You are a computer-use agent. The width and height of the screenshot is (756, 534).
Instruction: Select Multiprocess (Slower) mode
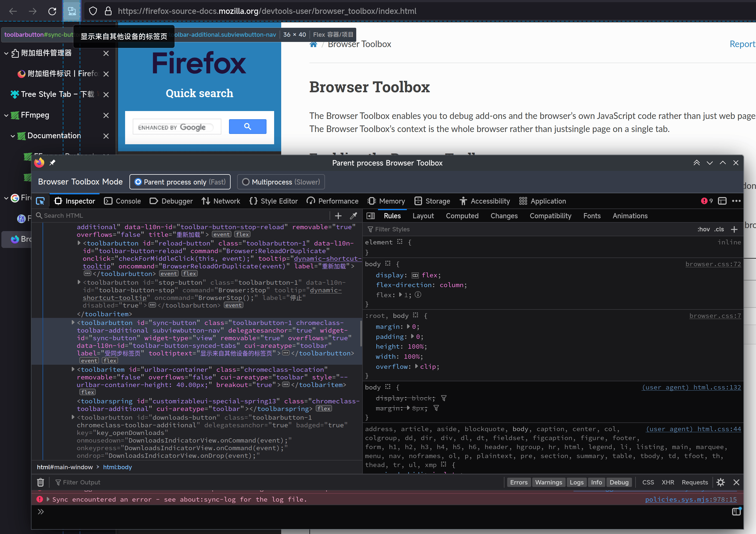point(281,182)
